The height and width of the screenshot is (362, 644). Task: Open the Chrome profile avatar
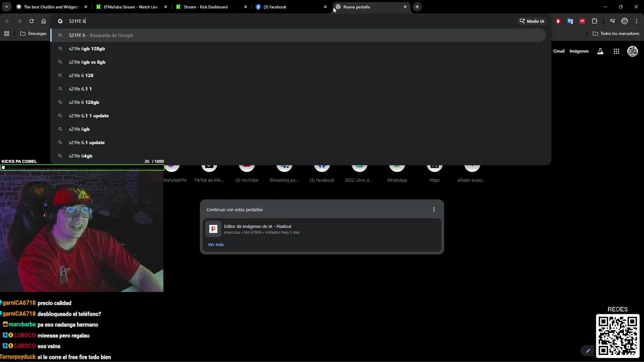(x=624, y=21)
